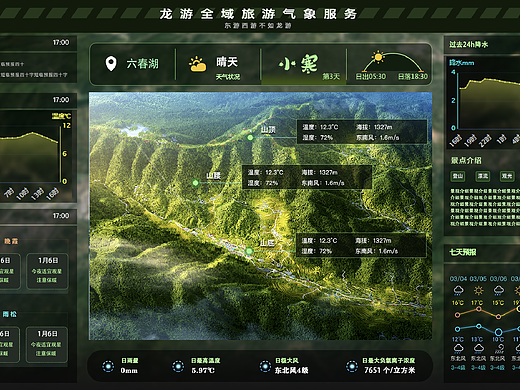This screenshot has height=390, width=520.
Task: Click the 过去24h降水 panel header
Action: coord(468,44)
